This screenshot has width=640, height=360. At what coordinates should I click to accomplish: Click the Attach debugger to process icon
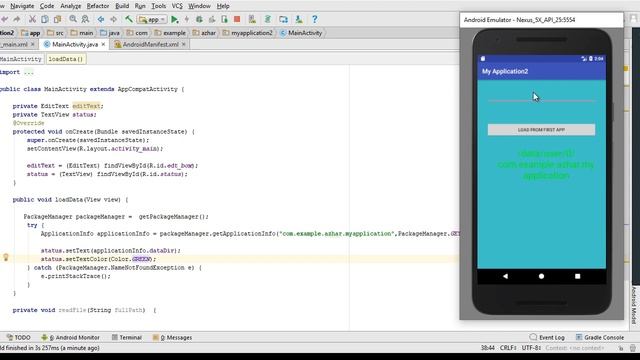click(x=224, y=19)
